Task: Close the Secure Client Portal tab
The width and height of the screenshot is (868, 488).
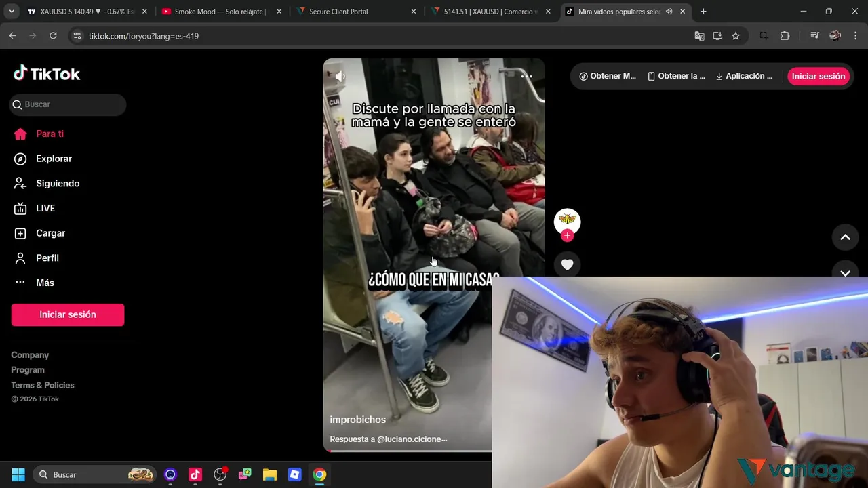Action: pyautogui.click(x=414, y=12)
